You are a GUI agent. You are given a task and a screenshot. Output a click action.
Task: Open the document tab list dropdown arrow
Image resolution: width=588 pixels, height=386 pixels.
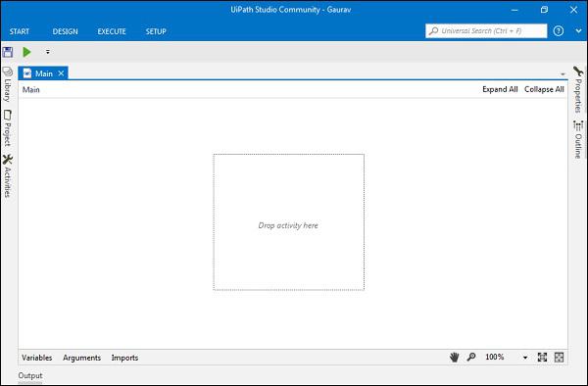pyautogui.click(x=563, y=74)
